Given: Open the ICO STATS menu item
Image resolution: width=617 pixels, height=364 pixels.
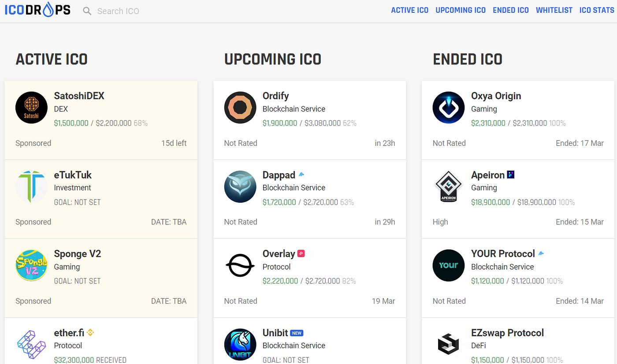Looking at the screenshot, I should 596,10.
